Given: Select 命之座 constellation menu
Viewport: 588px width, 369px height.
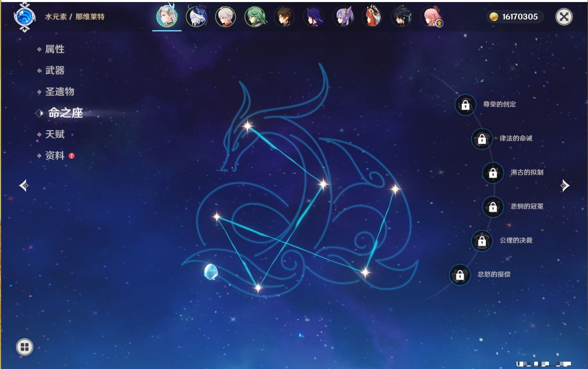Looking at the screenshot, I should click(65, 113).
